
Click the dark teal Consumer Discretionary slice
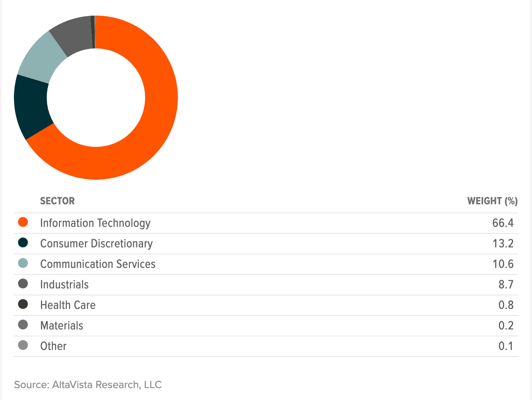[31, 106]
